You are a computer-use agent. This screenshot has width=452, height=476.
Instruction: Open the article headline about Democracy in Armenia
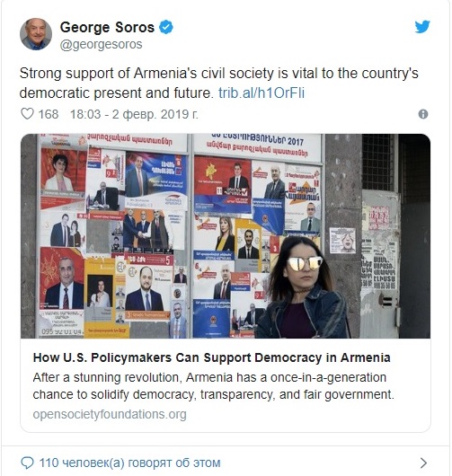click(x=211, y=357)
